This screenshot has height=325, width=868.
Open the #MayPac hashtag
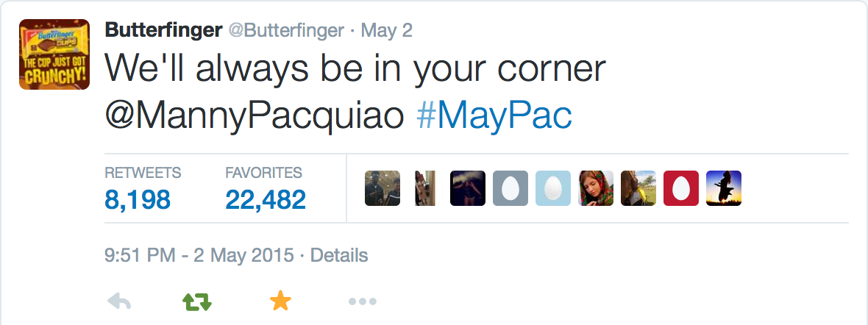tap(494, 115)
